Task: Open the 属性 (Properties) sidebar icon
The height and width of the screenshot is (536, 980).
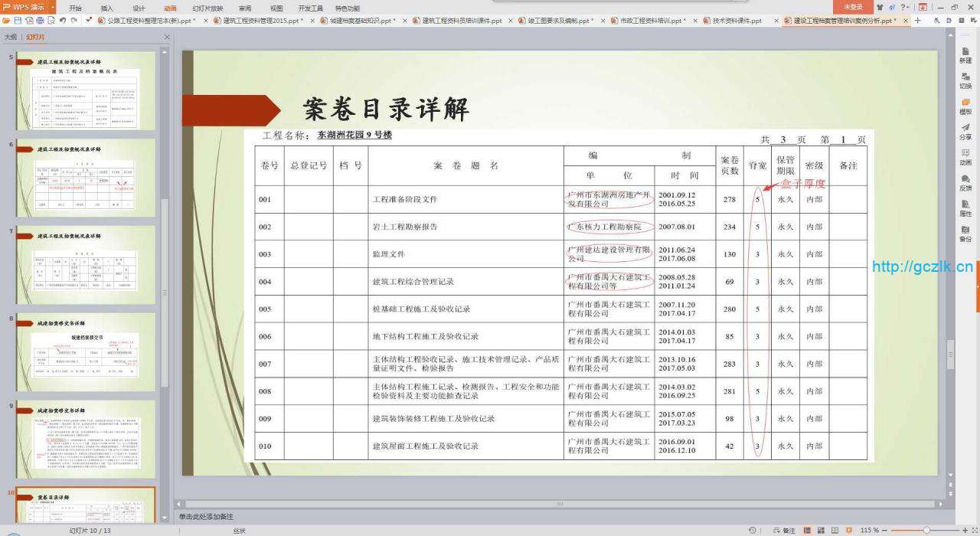Action: pyautogui.click(x=965, y=208)
